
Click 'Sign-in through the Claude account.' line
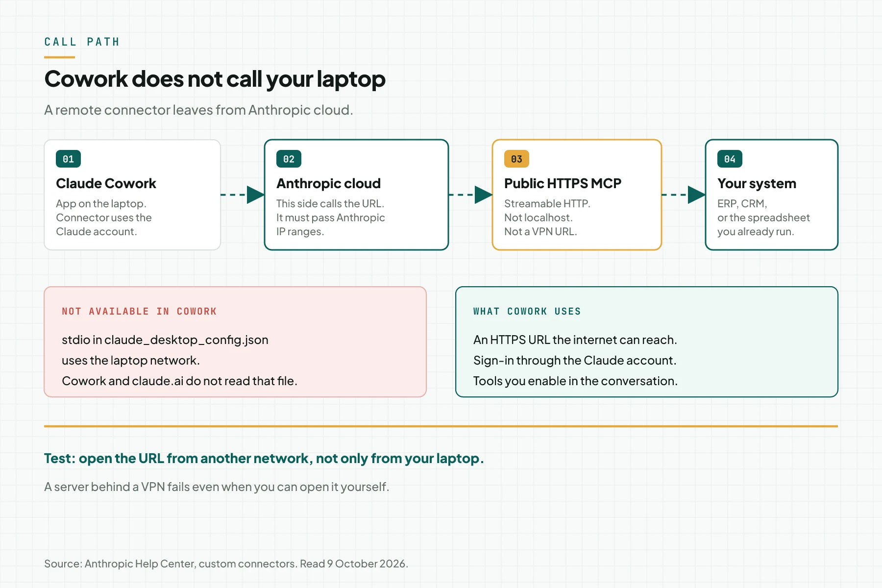pos(575,361)
